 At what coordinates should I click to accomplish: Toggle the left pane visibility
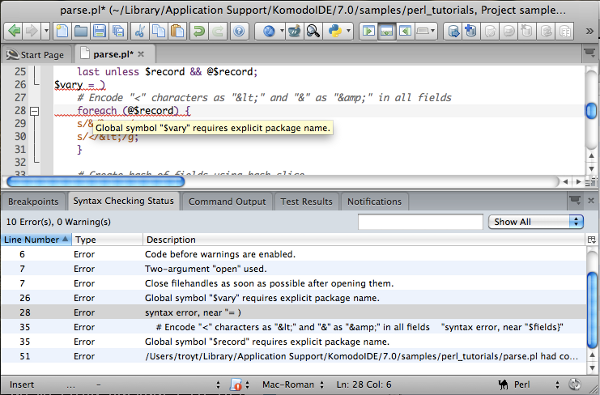click(x=368, y=31)
